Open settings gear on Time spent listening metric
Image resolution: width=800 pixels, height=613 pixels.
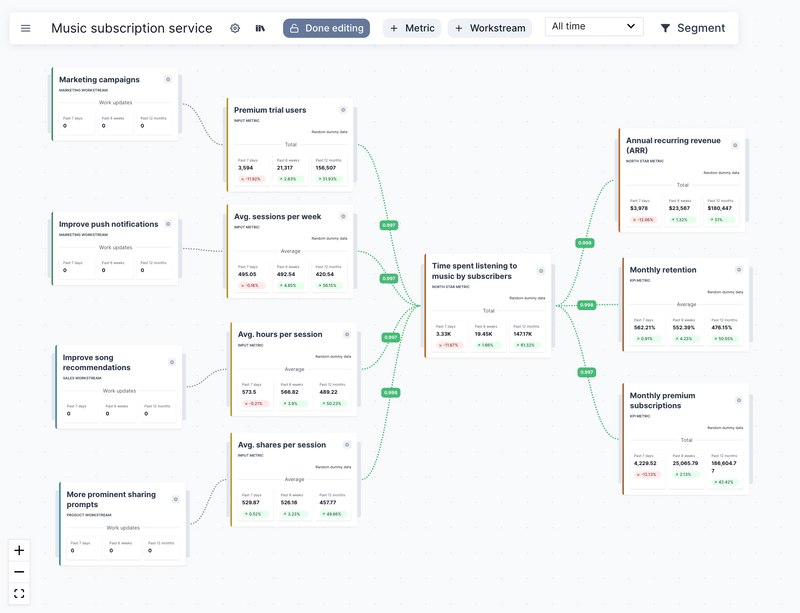pyautogui.click(x=541, y=270)
